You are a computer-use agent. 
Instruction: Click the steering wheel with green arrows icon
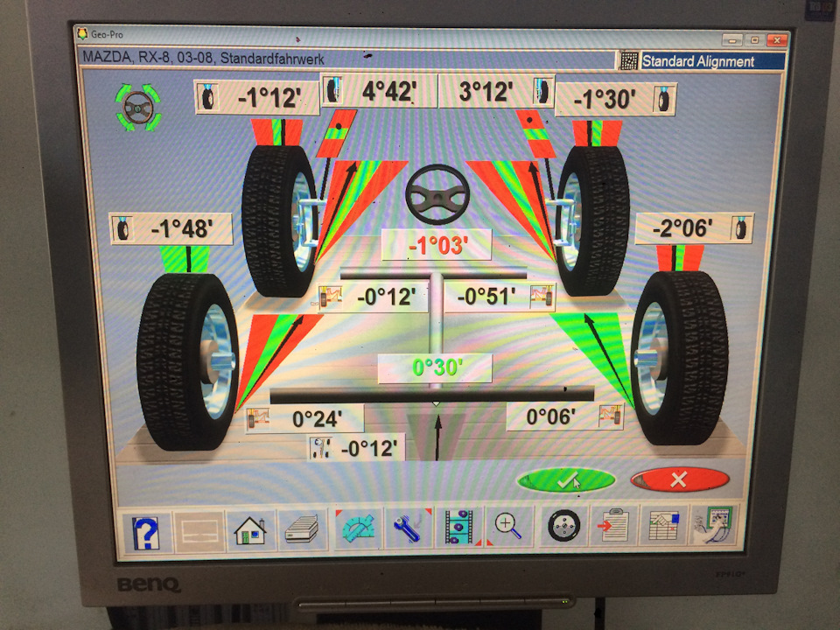point(138,108)
